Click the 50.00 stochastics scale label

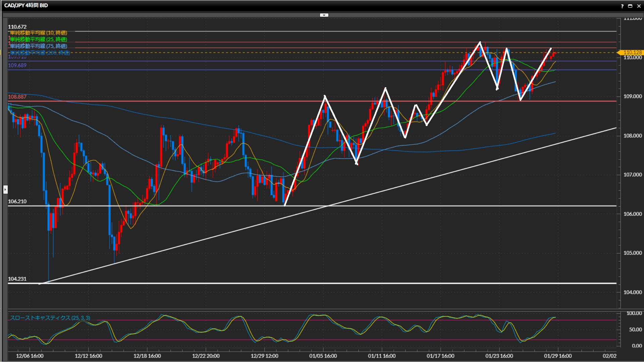(635, 330)
